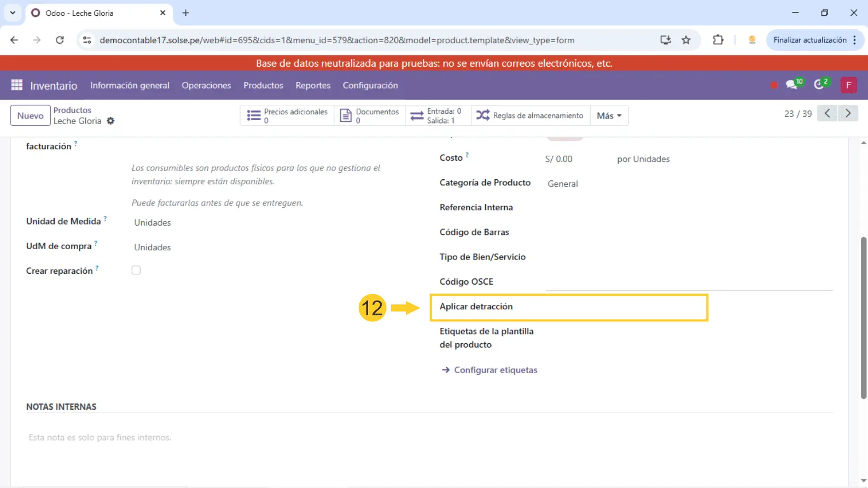This screenshot has height=488, width=868.
Task: Click the Crear reparación help mark
Action: coord(97,268)
